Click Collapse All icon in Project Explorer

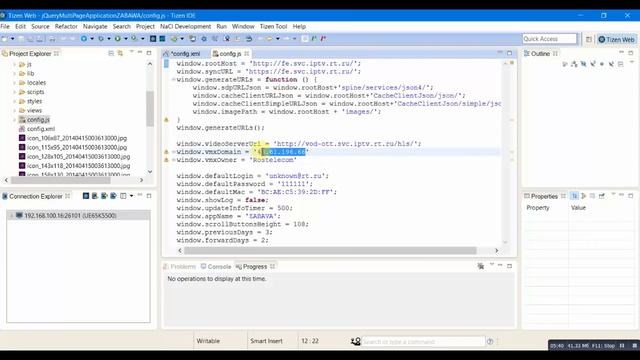pos(111,53)
